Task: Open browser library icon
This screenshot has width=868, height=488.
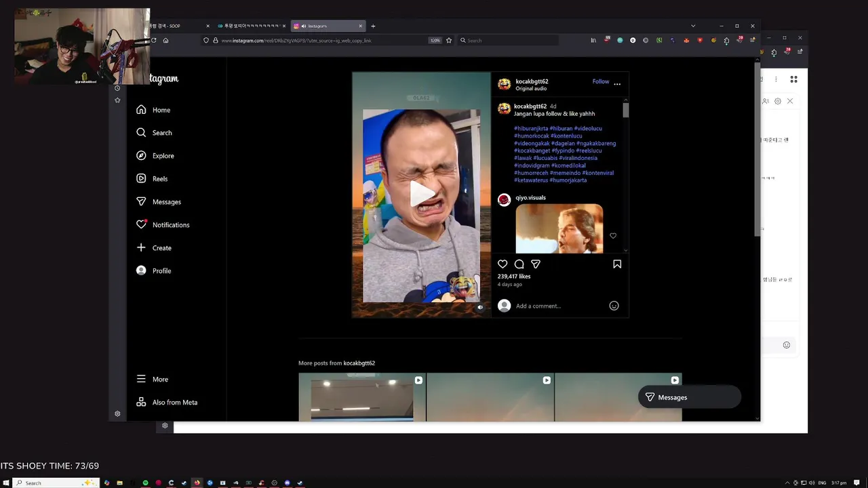Action: 593,41
